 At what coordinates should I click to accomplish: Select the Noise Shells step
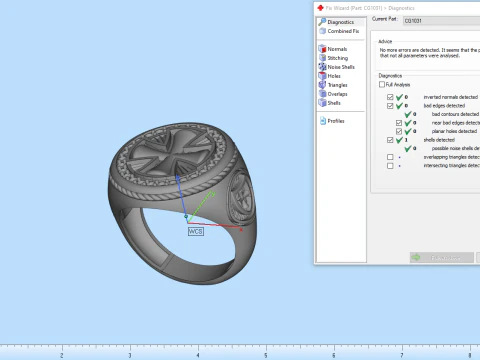337,67
